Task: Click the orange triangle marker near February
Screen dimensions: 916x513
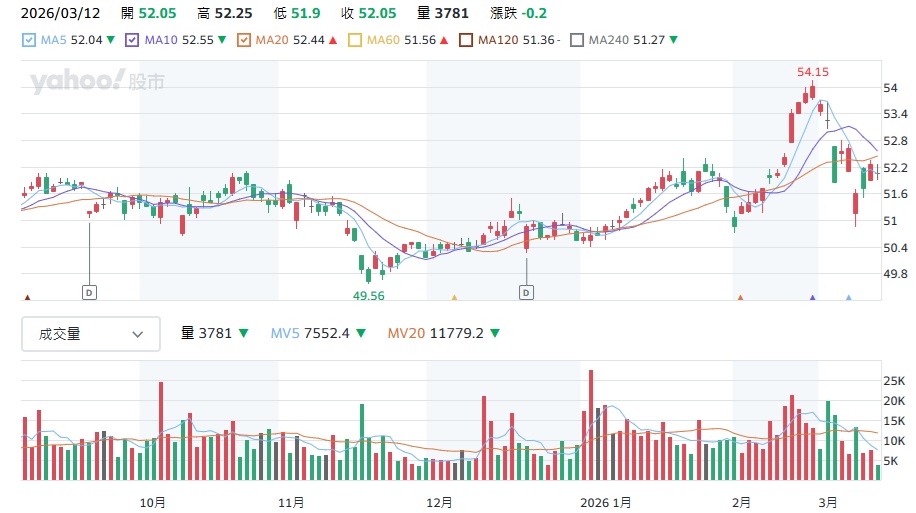Action: click(740, 297)
